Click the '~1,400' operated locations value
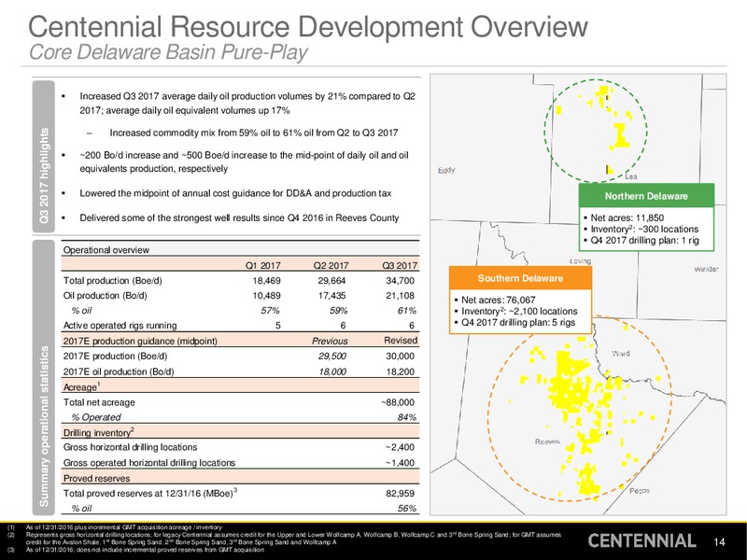 click(x=400, y=463)
